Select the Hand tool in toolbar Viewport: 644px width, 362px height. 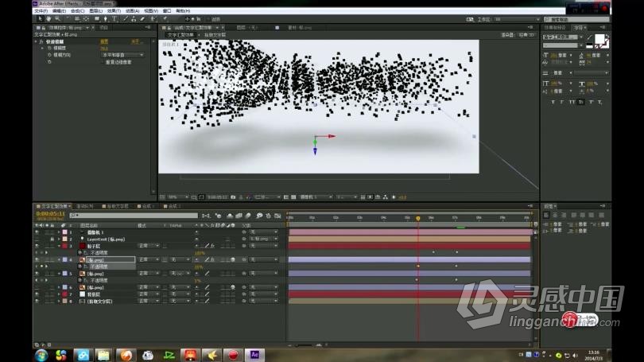click(48, 19)
